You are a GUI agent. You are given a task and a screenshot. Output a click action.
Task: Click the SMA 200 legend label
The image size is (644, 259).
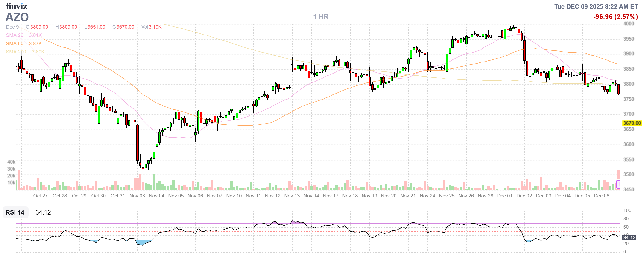click(16, 52)
